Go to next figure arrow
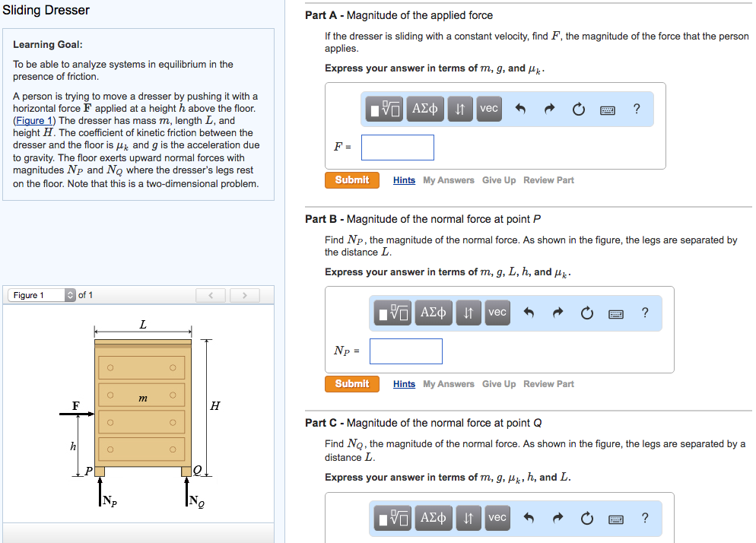 coord(244,295)
